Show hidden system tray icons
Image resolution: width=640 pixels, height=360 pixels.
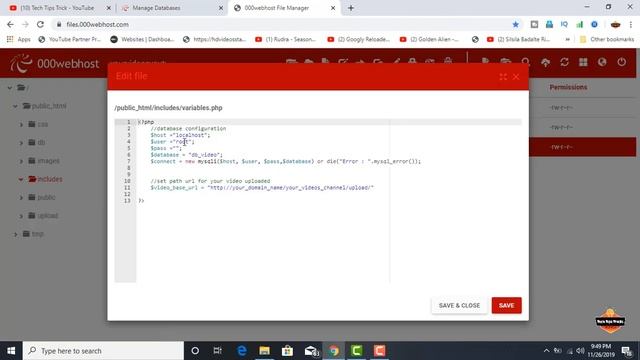click(x=547, y=351)
